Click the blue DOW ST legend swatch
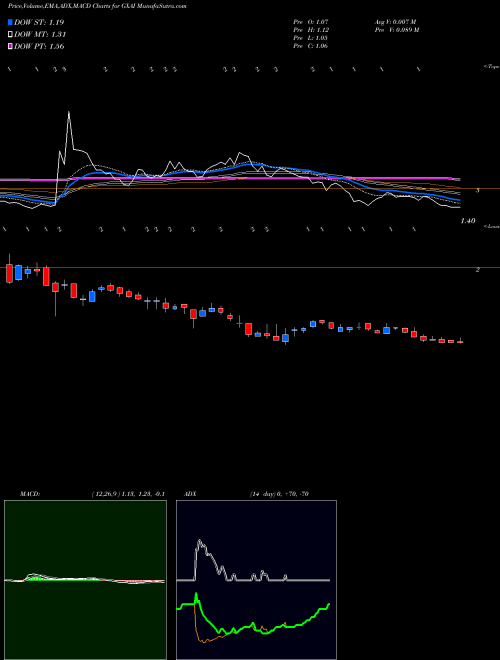 click(x=10, y=22)
